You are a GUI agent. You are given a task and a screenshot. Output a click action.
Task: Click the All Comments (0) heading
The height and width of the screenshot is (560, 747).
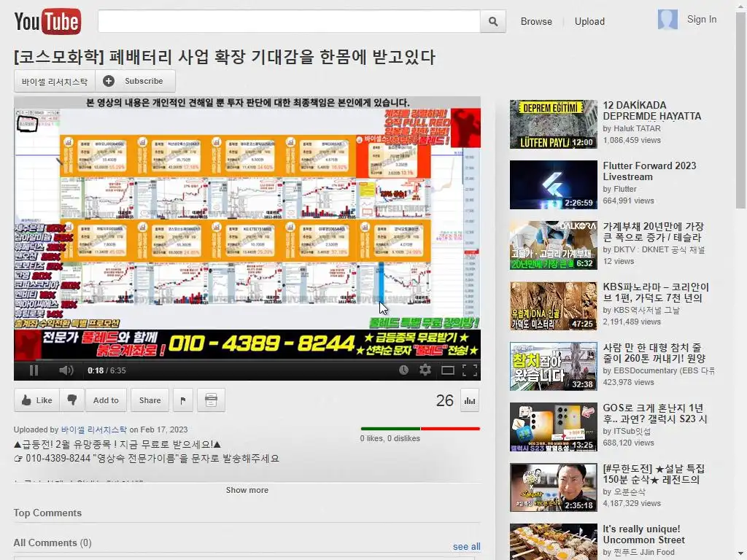point(53,542)
